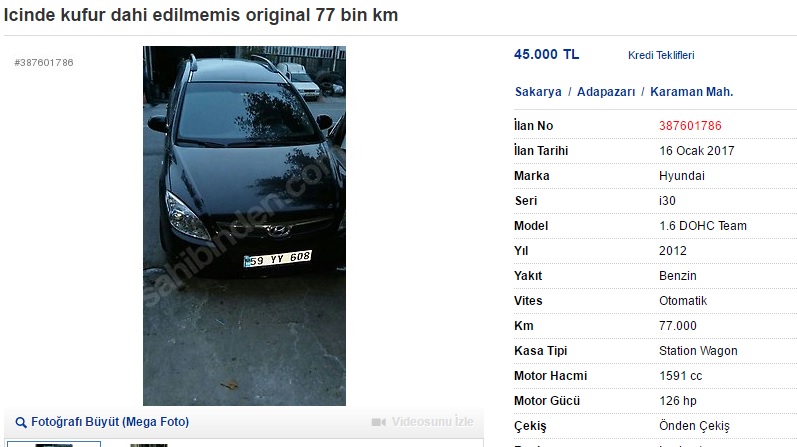Click the 45.000 TL price
The width and height of the screenshot is (797, 447).
(546, 54)
